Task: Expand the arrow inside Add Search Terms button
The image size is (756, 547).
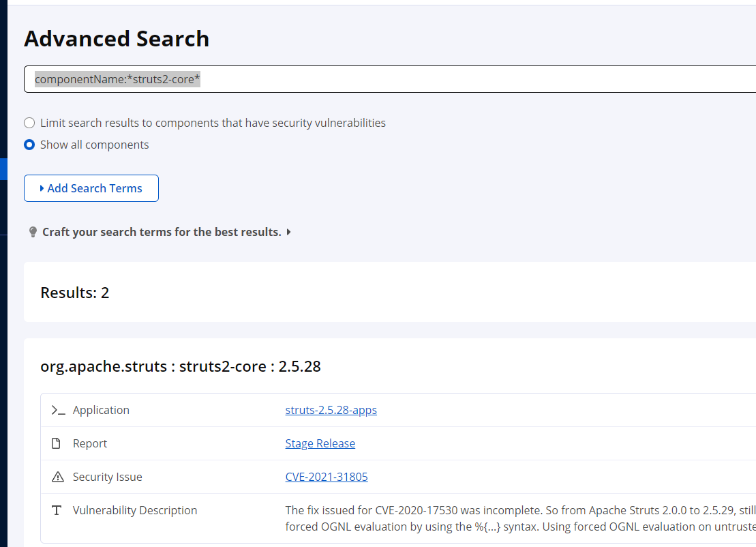Action: [x=42, y=188]
